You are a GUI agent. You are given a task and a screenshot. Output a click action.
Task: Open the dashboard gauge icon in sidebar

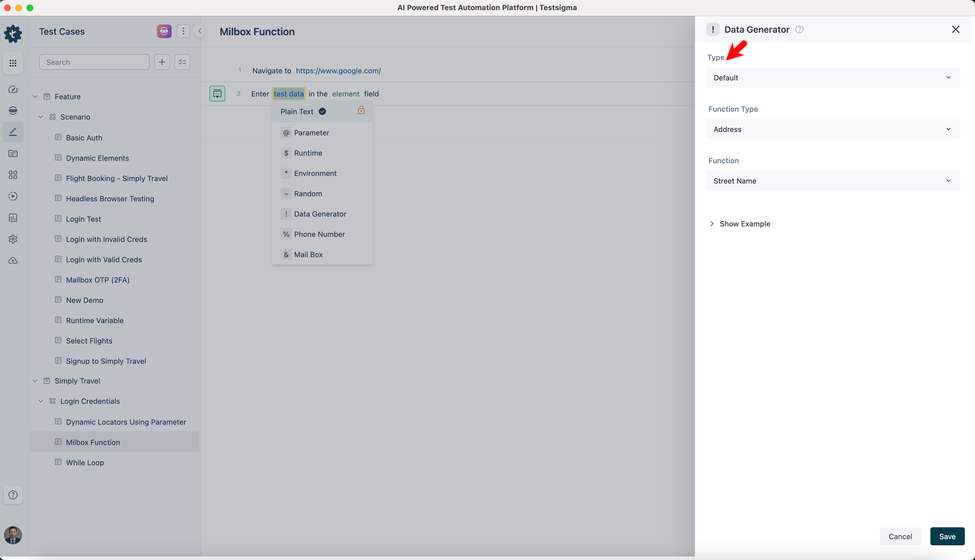pyautogui.click(x=13, y=89)
